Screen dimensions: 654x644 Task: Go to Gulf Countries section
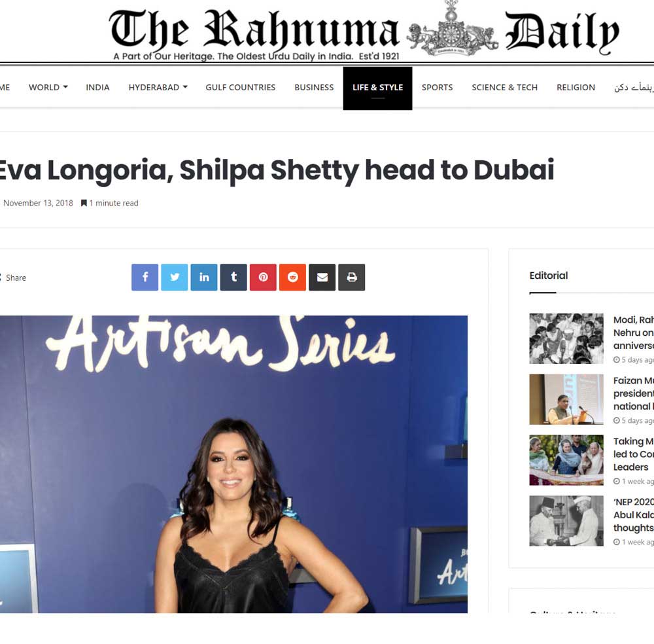tap(240, 87)
